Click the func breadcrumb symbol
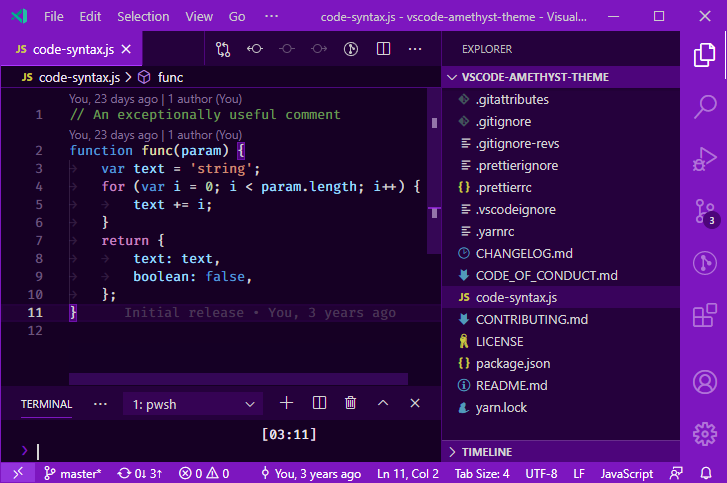This screenshot has width=727, height=483. coord(161,77)
